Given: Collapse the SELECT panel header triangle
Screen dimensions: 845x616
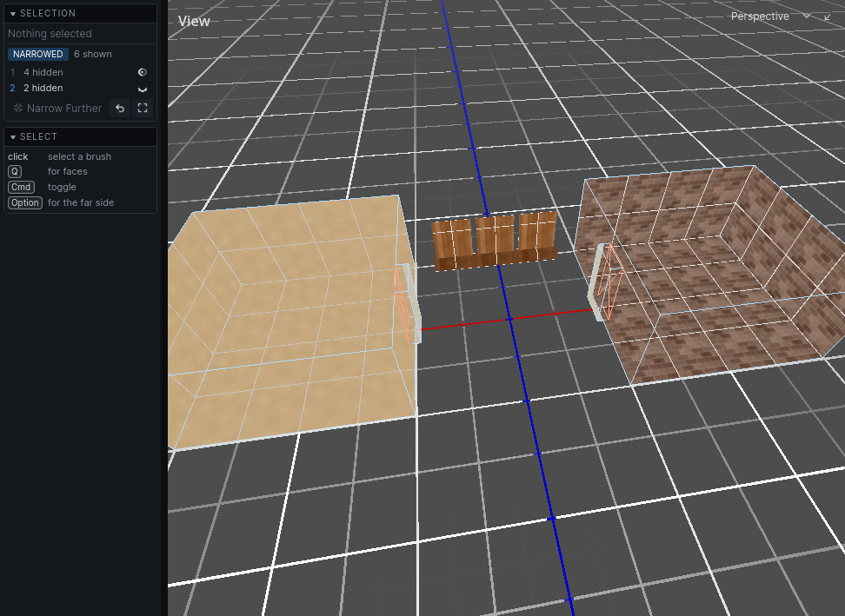Looking at the screenshot, I should [13, 136].
